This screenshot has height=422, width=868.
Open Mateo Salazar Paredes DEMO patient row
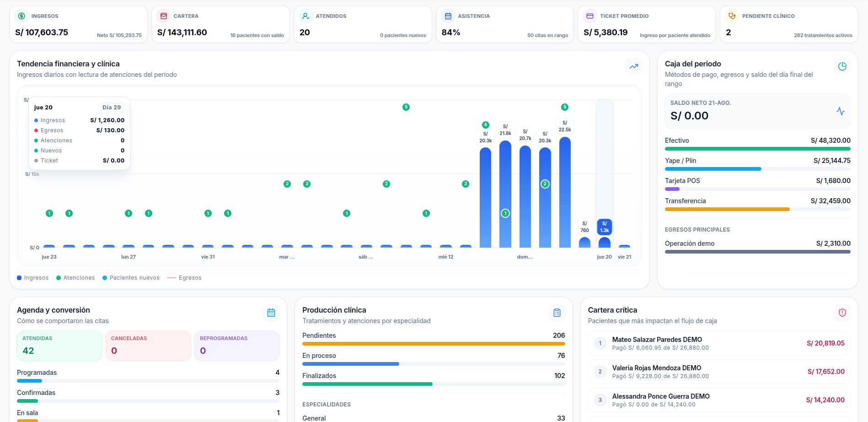pyautogui.click(x=719, y=343)
